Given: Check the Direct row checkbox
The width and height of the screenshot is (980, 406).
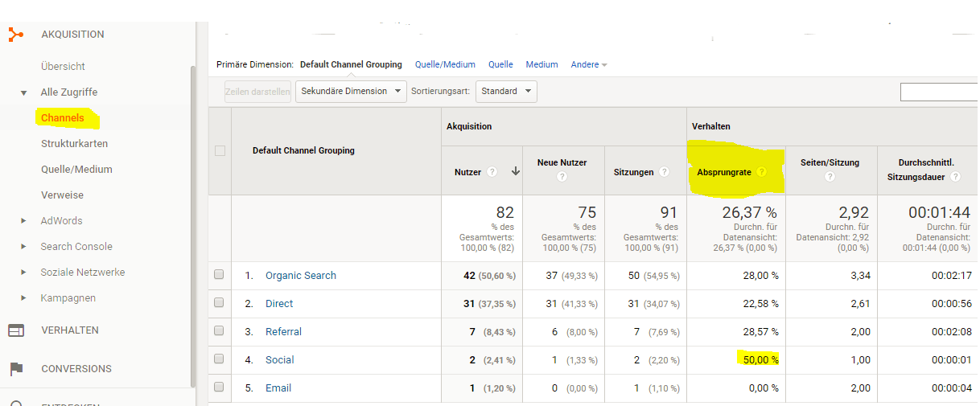Looking at the screenshot, I should [x=219, y=303].
